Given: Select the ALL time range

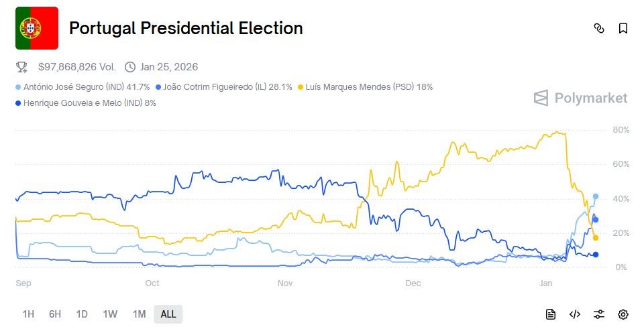Looking at the screenshot, I should pyautogui.click(x=168, y=314).
